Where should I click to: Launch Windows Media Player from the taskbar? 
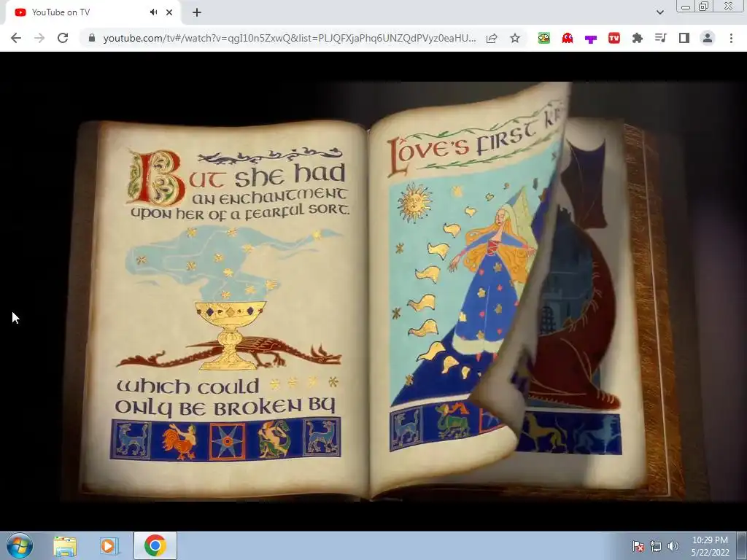(x=109, y=545)
